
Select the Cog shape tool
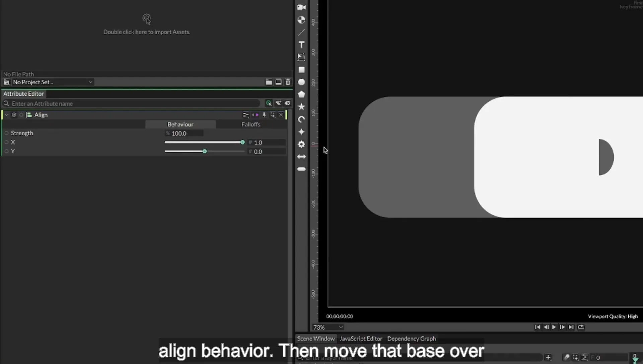(x=301, y=144)
